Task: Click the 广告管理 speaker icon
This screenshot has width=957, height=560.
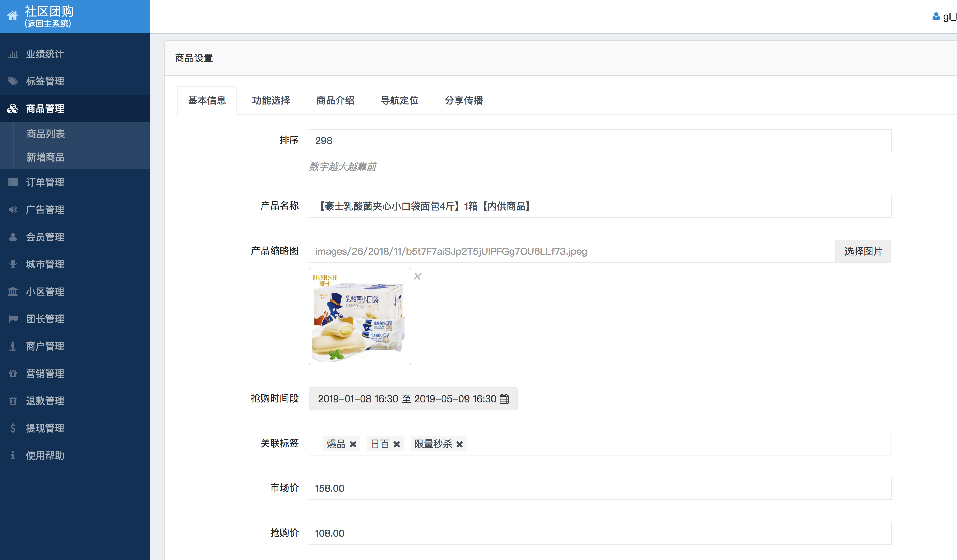Action: click(13, 210)
